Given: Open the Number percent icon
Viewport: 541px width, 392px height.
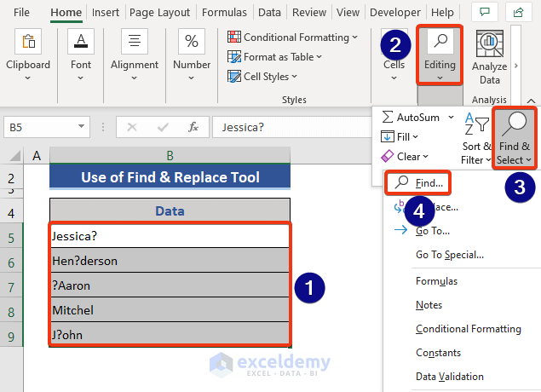Looking at the screenshot, I should 192,42.
